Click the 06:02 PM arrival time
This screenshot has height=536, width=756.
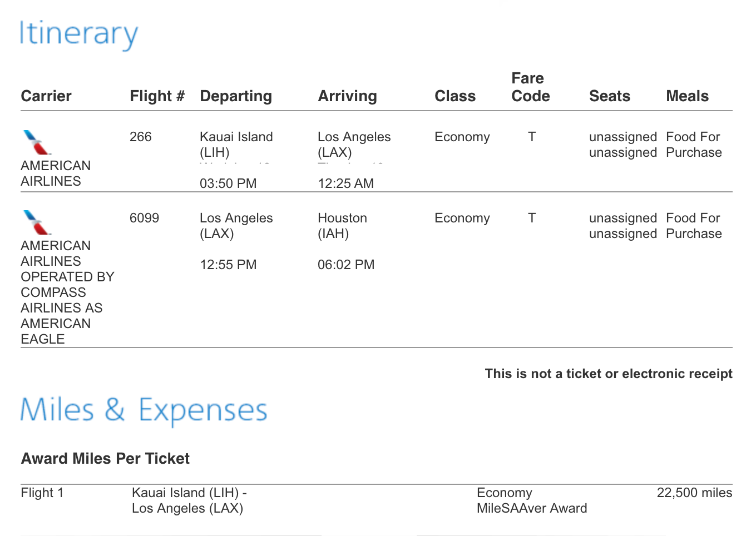pos(346,265)
